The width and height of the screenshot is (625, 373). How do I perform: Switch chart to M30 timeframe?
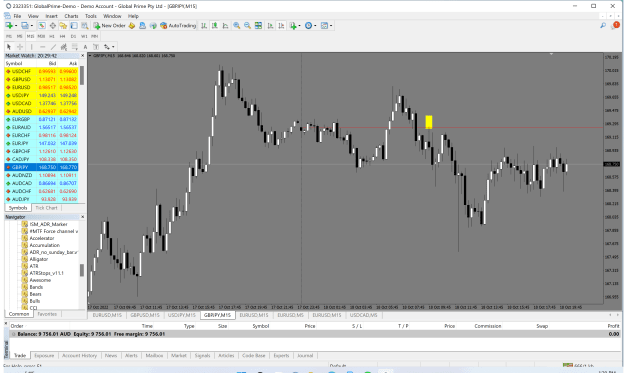tap(41, 36)
